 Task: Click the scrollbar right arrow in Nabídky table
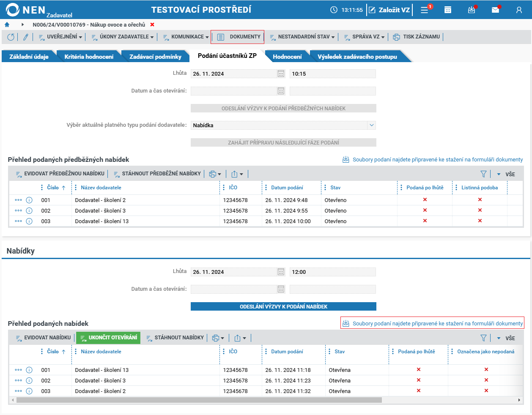pyautogui.click(x=519, y=400)
